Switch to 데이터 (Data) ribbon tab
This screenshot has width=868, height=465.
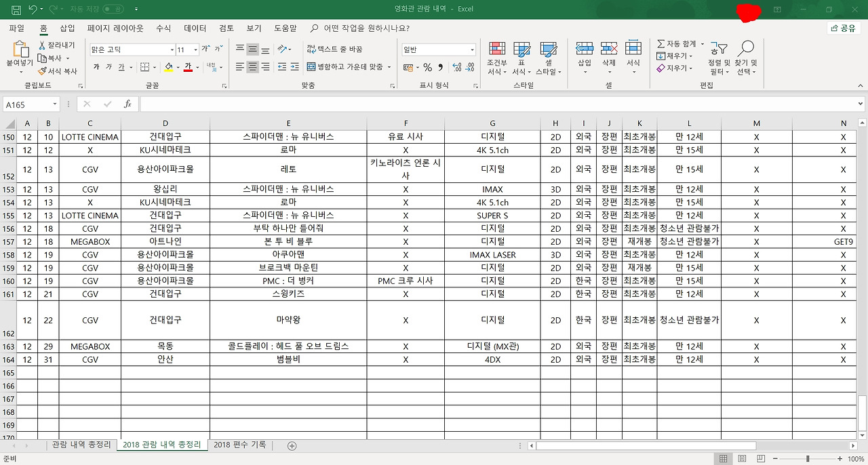195,28
